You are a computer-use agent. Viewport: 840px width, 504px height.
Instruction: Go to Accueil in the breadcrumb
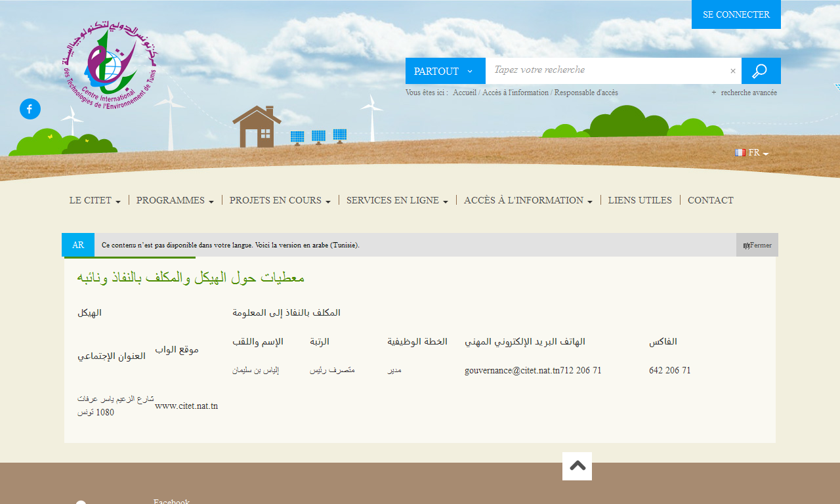point(465,93)
